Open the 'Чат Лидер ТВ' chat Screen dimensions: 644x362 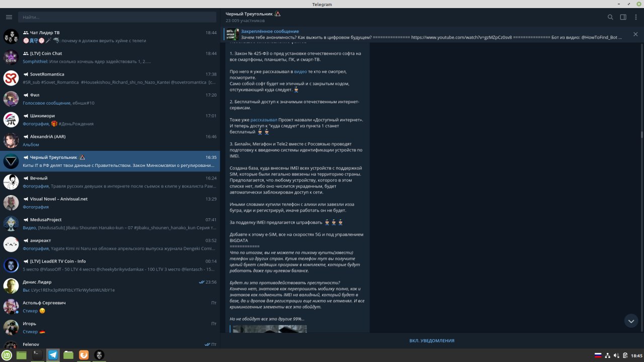click(x=110, y=36)
